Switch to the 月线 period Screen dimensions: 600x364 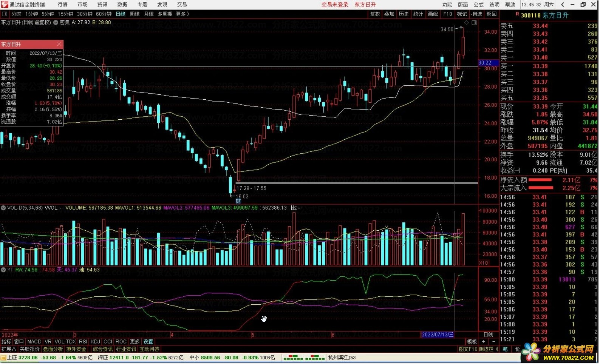(149, 14)
